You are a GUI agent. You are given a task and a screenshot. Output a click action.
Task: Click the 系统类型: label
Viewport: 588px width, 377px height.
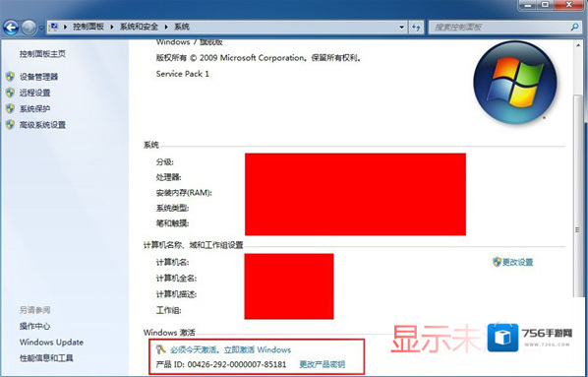tap(172, 208)
